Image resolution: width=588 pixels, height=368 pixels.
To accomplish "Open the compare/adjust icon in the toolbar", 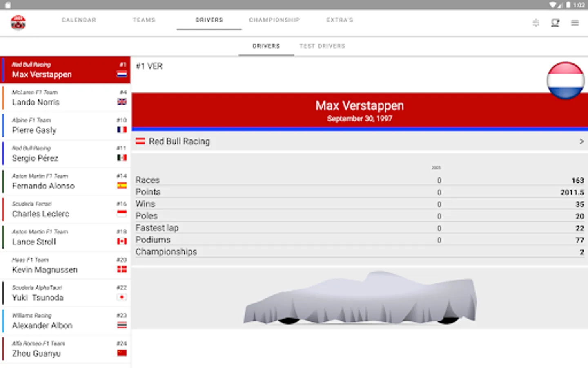I will click(x=536, y=23).
